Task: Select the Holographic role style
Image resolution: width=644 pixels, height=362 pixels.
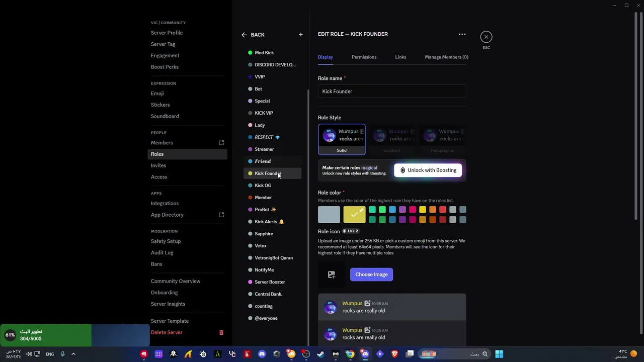Action: point(442,139)
